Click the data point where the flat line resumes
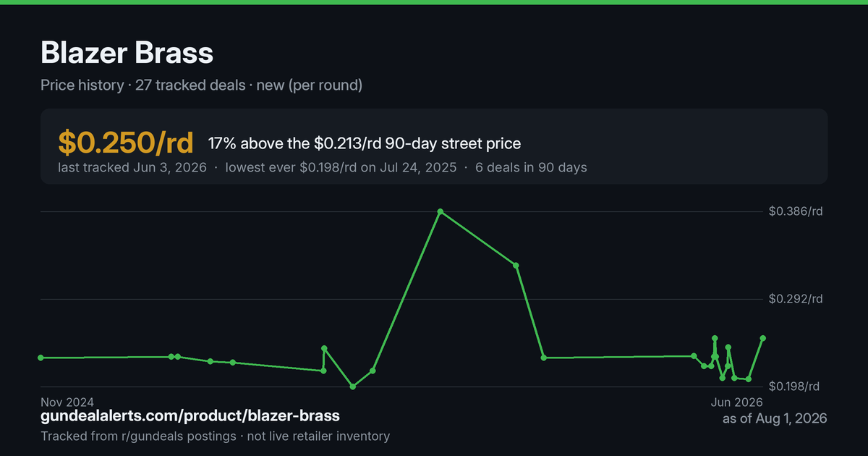The height and width of the screenshot is (456, 868). click(x=544, y=358)
